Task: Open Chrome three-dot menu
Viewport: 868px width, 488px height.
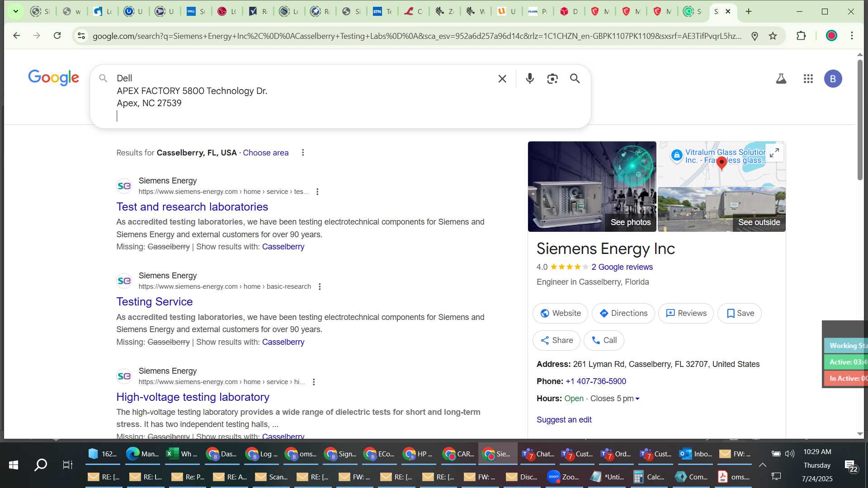Action: (852, 36)
